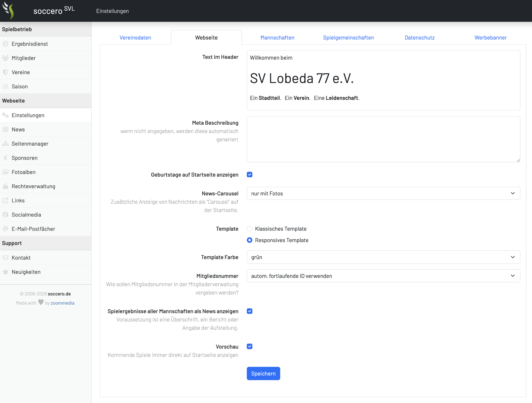
Task: Click the Seitenmanager sitemap icon
Action: (x=5, y=144)
